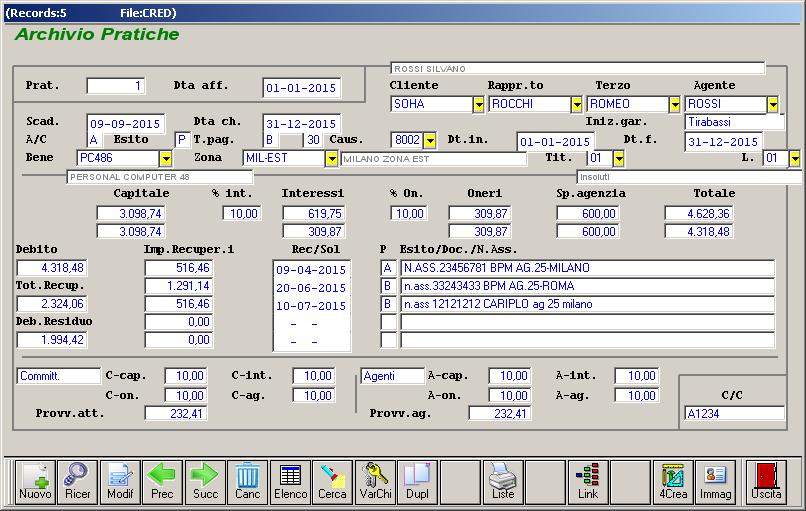Click the Dt.in. 01-01-2015 field
This screenshot has height=511, width=806.
pyautogui.click(x=555, y=141)
